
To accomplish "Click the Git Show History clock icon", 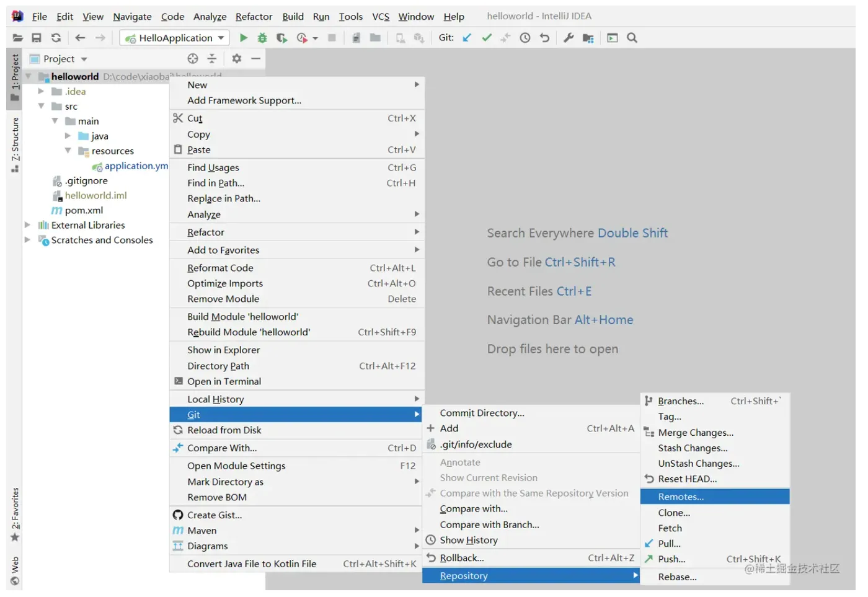I will [525, 38].
